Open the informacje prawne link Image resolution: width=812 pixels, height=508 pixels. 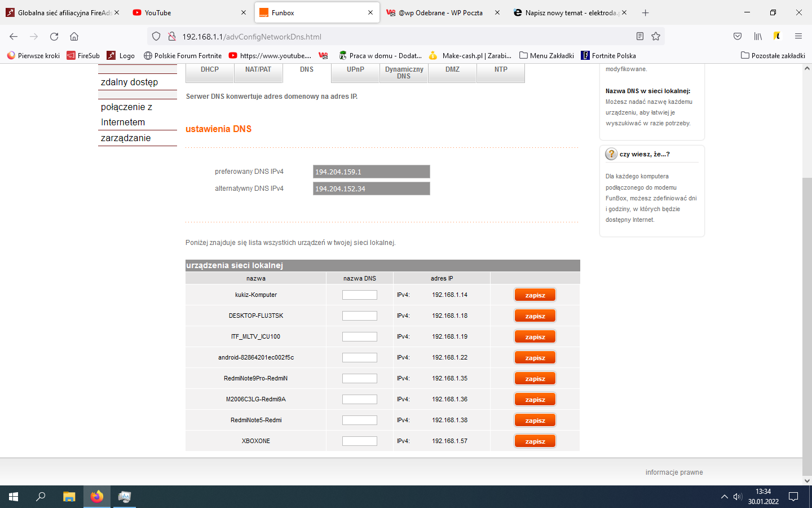coord(674,472)
